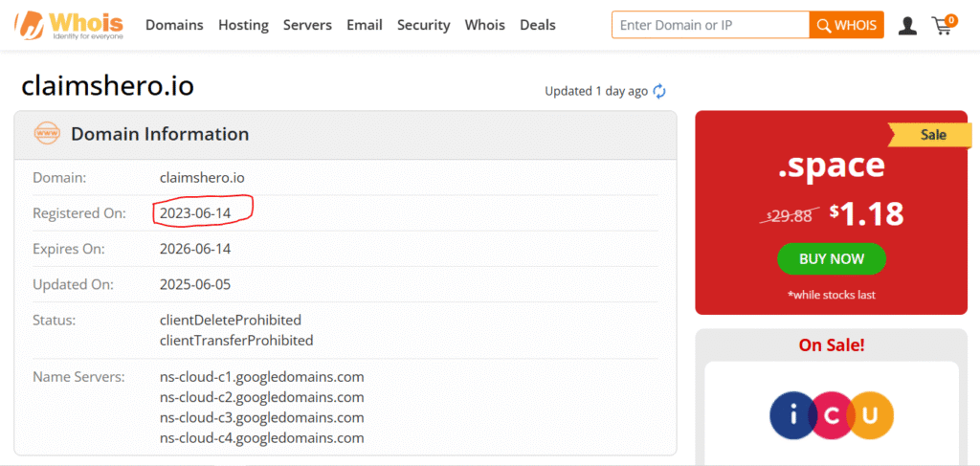Open the Domains menu
The height and width of the screenshot is (466, 980).
(x=174, y=25)
